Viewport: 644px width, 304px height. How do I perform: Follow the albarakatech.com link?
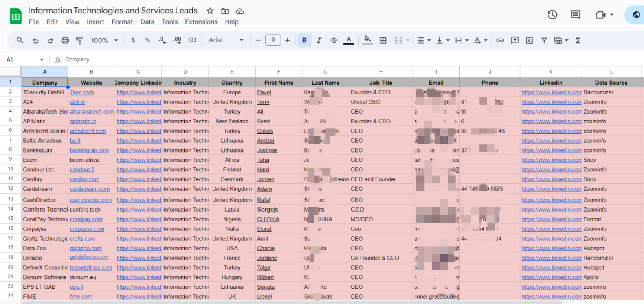(92, 112)
